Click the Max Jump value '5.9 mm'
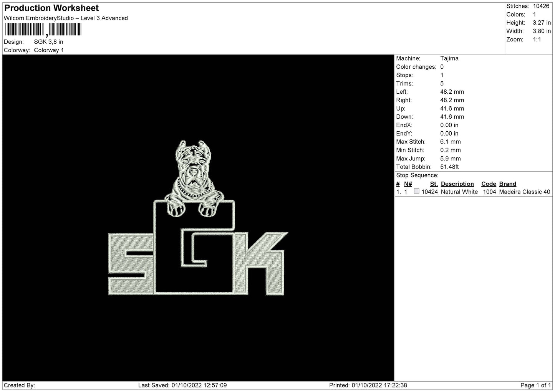Viewport: 555px width, 392px height. click(450, 159)
